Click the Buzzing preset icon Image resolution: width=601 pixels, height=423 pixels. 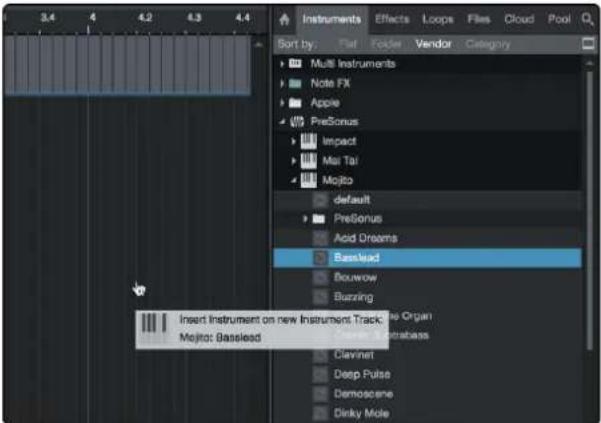coord(320,297)
